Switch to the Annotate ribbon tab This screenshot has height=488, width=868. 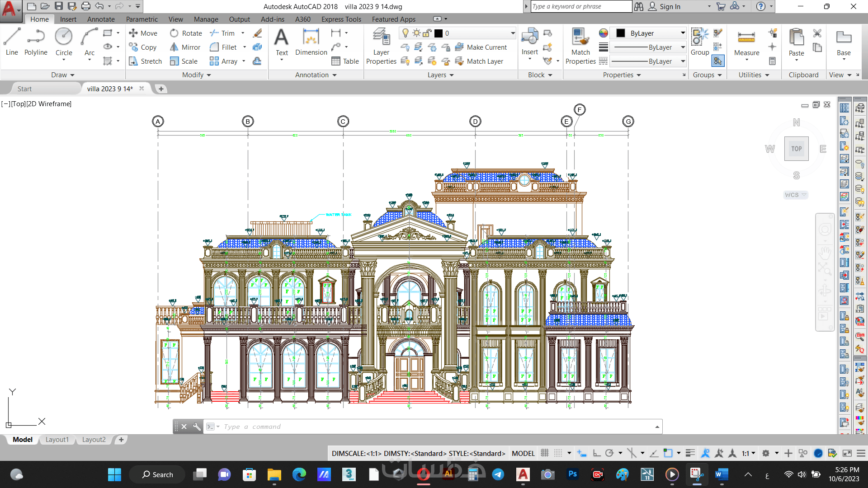click(x=101, y=19)
